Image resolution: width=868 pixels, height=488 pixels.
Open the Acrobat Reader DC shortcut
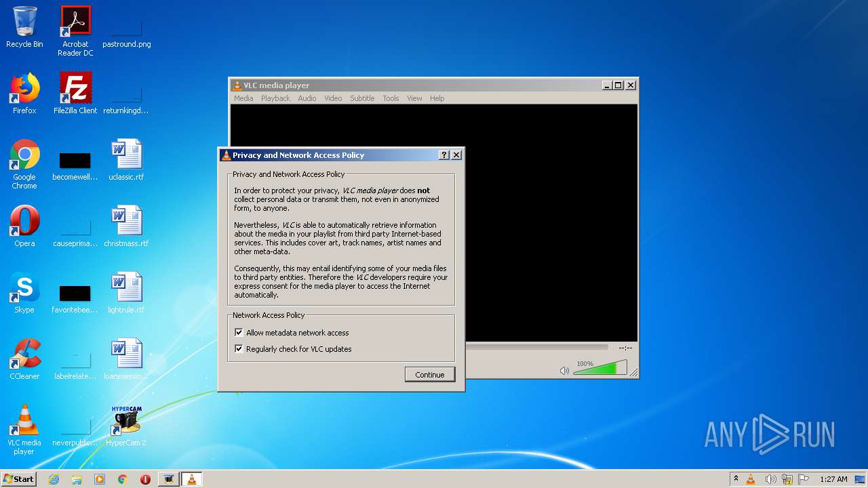point(75,30)
